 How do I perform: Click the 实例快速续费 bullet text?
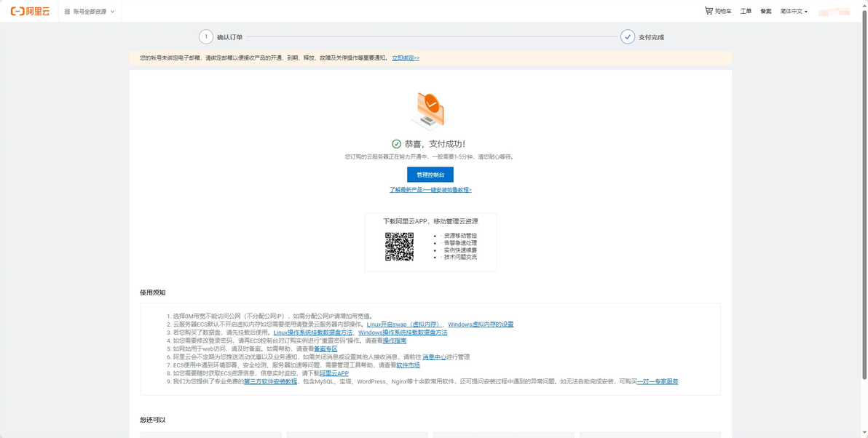pyautogui.click(x=460, y=250)
